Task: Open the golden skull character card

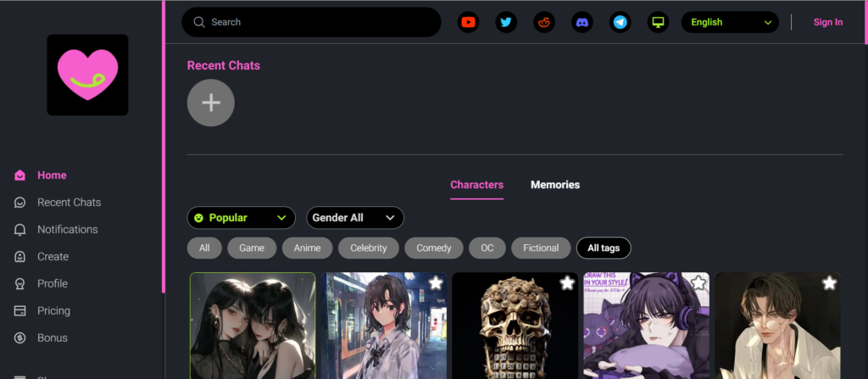Action: pyautogui.click(x=515, y=326)
